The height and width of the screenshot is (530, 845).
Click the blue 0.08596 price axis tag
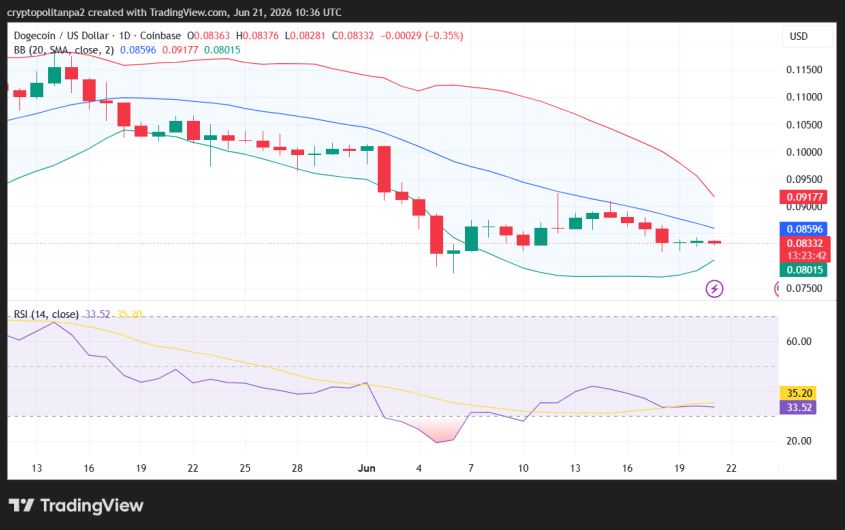tap(804, 229)
